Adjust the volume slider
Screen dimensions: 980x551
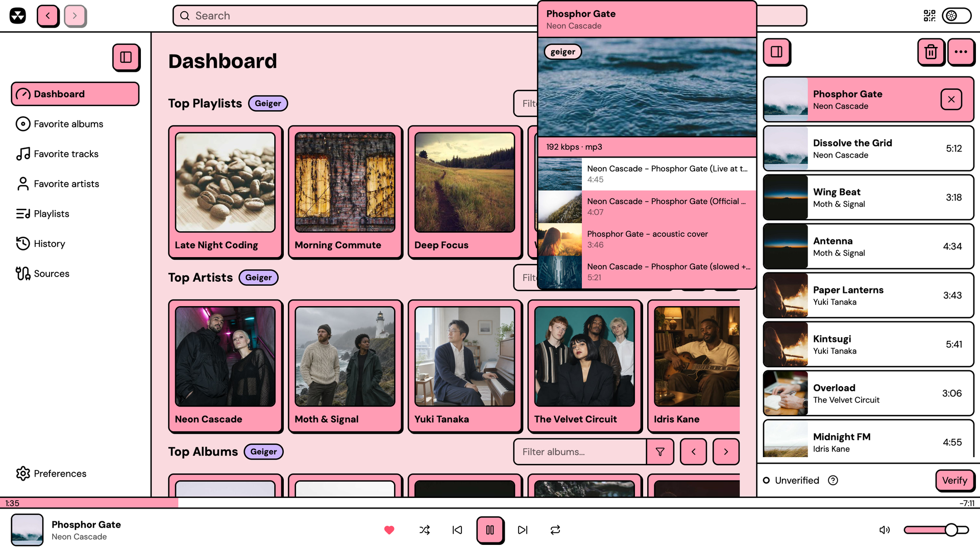936,530
